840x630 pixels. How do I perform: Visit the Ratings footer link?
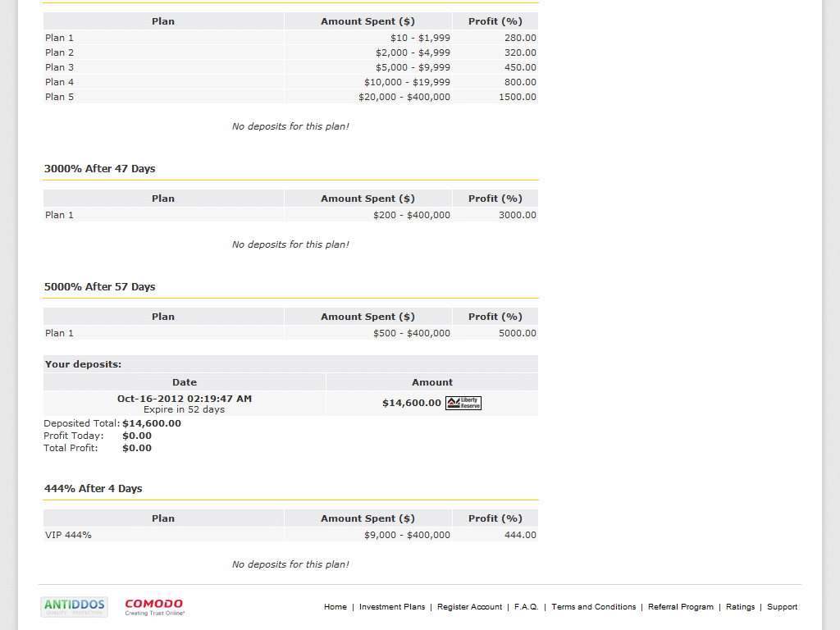coord(740,607)
